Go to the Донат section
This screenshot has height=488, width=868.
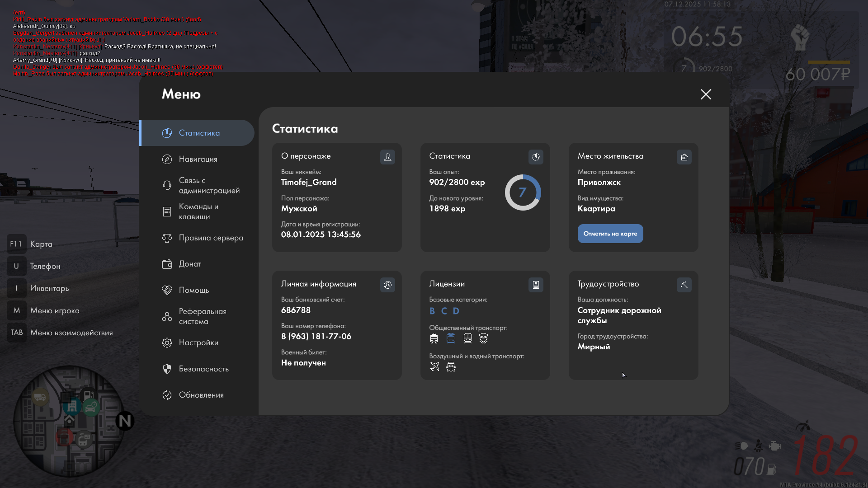pos(190,264)
